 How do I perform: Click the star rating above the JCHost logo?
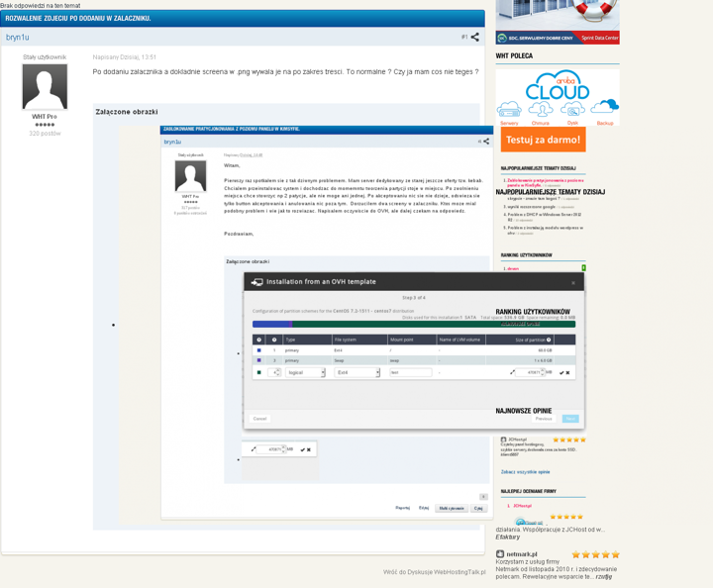pyautogui.click(x=566, y=517)
